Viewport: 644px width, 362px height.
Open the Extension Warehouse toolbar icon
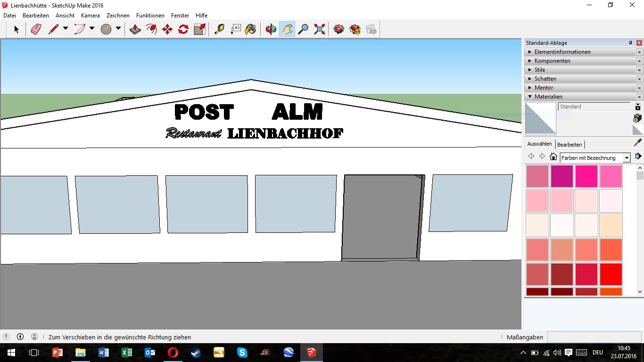point(355,29)
